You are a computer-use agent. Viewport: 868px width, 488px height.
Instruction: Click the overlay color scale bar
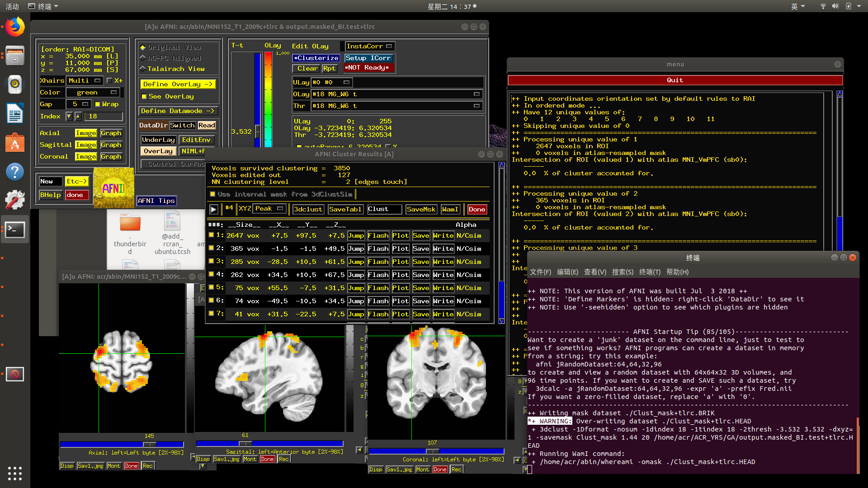point(268,99)
